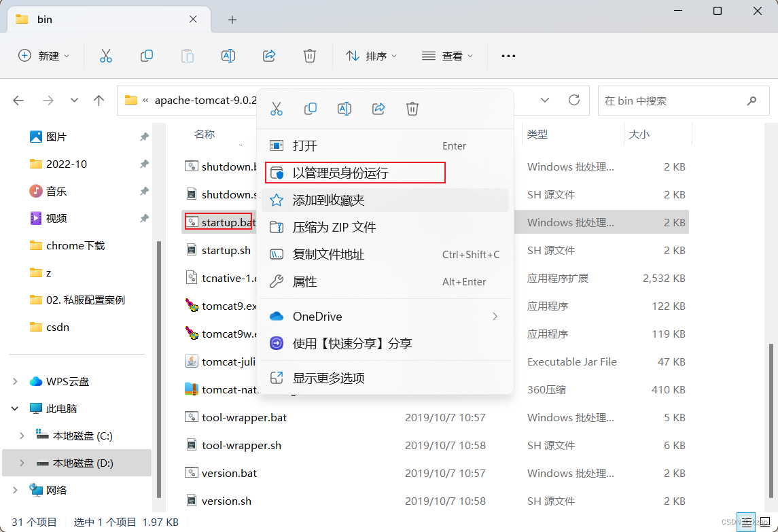Click Delete icon in the context menu
Image resolution: width=778 pixels, height=532 pixels.
click(412, 109)
